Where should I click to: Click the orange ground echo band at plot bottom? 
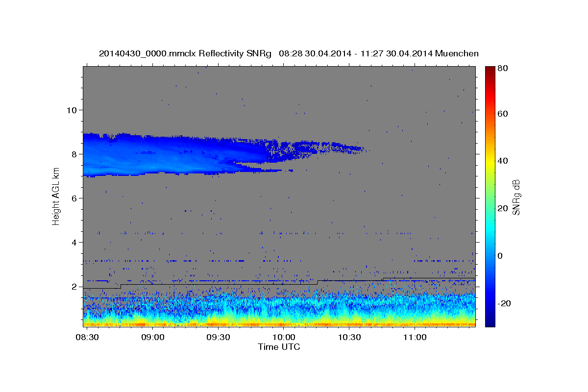coord(279,324)
